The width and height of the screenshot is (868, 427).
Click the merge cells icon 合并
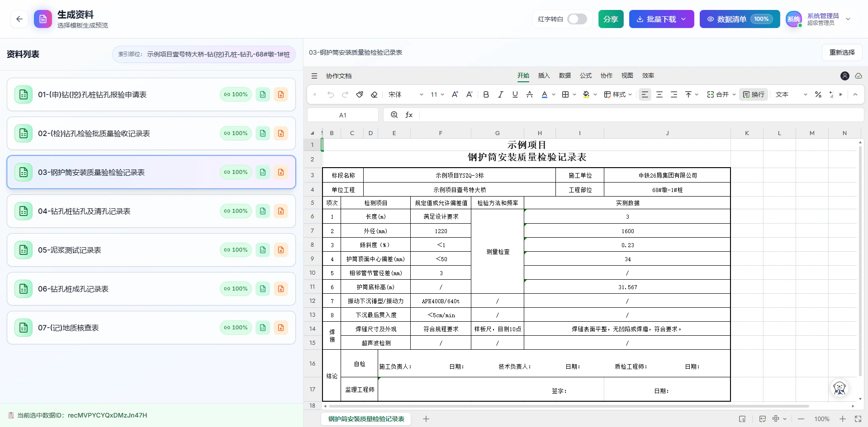click(x=720, y=94)
